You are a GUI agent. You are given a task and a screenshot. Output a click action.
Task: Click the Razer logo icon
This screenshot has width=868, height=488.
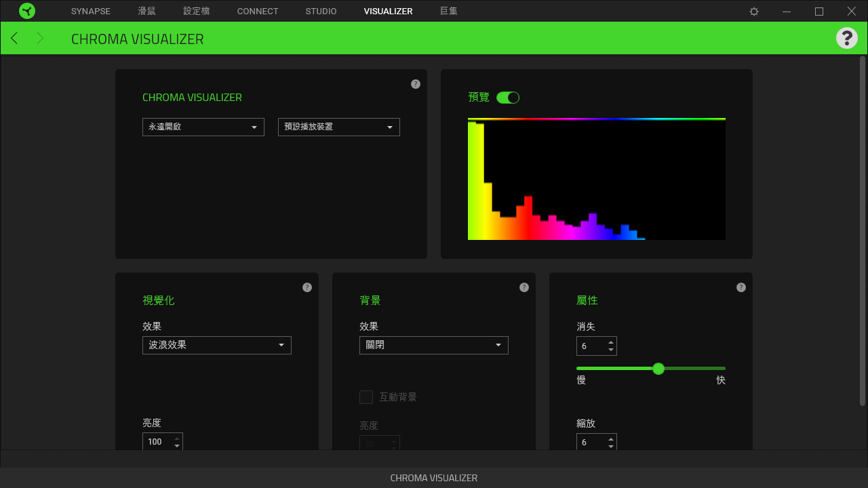(27, 11)
